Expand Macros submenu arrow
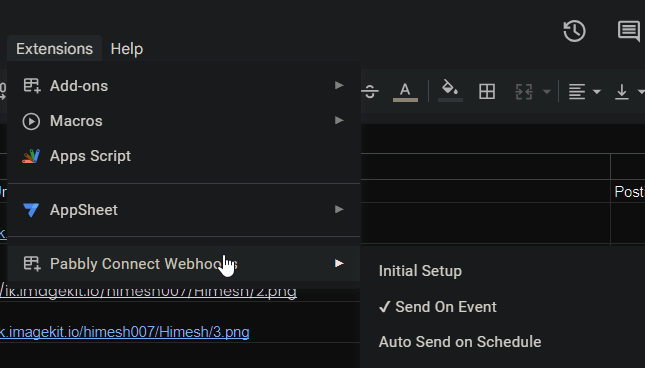645x368 pixels. point(339,120)
